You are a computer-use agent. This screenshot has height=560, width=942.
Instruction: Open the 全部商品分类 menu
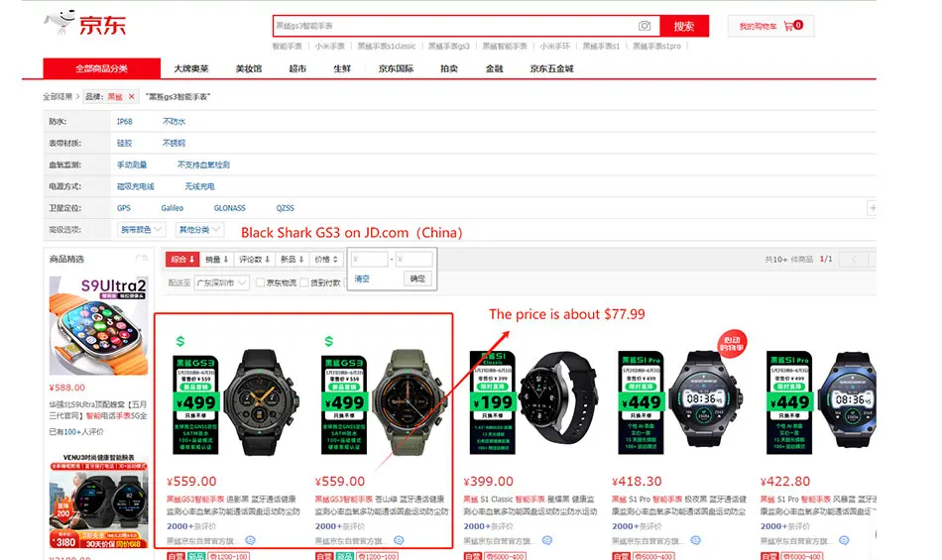(101, 68)
